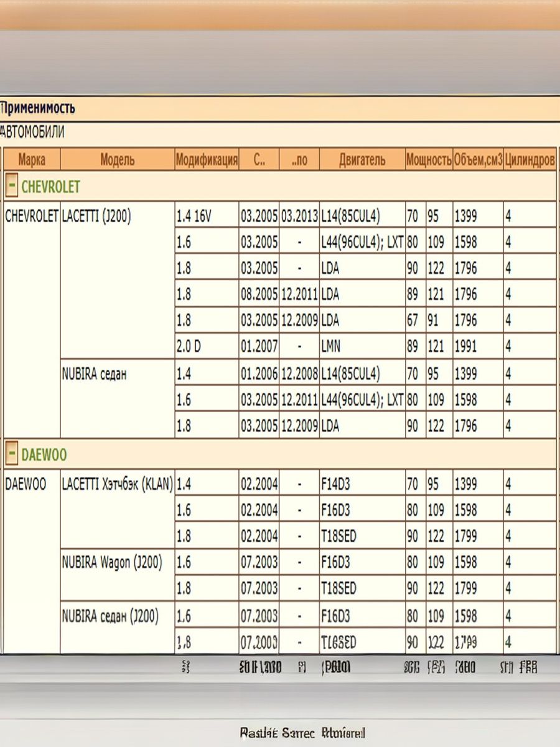Click the Цилиндров column header
This screenshot has width=560, height=747.
click(x=530, y=159)
